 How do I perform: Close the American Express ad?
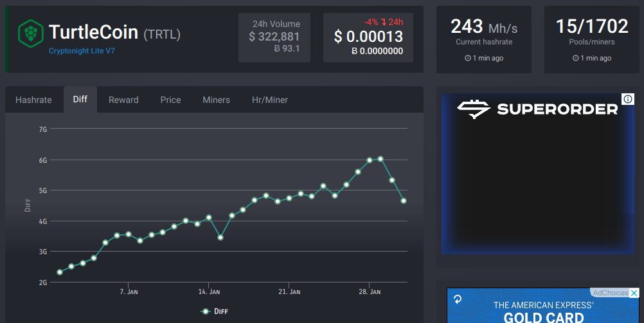click(x=634, y=293)
